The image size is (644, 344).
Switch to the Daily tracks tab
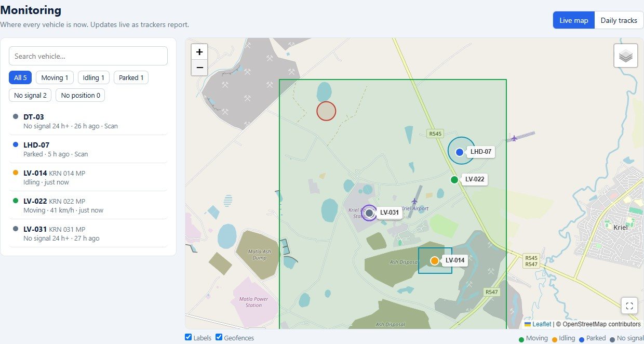619,20
